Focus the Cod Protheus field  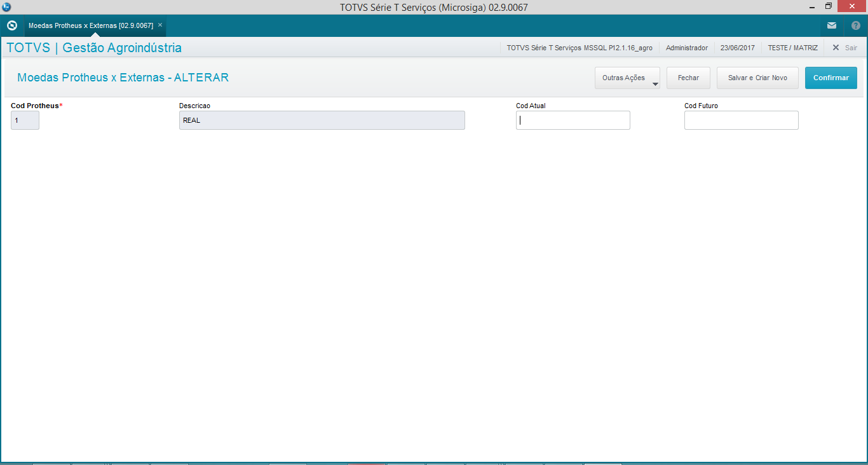pyautogui.click(x=25, y=120)
